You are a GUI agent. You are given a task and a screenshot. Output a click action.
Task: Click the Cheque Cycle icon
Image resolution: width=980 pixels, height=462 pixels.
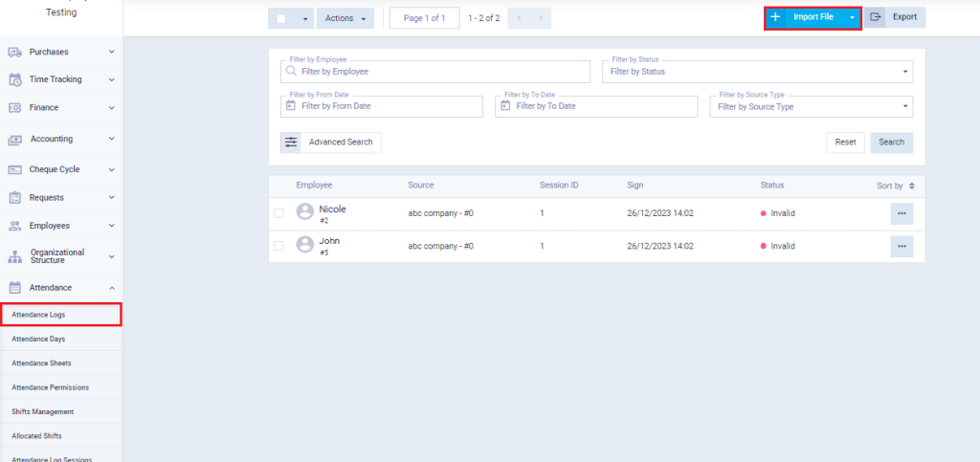pyautogui.click(x=15, y=170)
